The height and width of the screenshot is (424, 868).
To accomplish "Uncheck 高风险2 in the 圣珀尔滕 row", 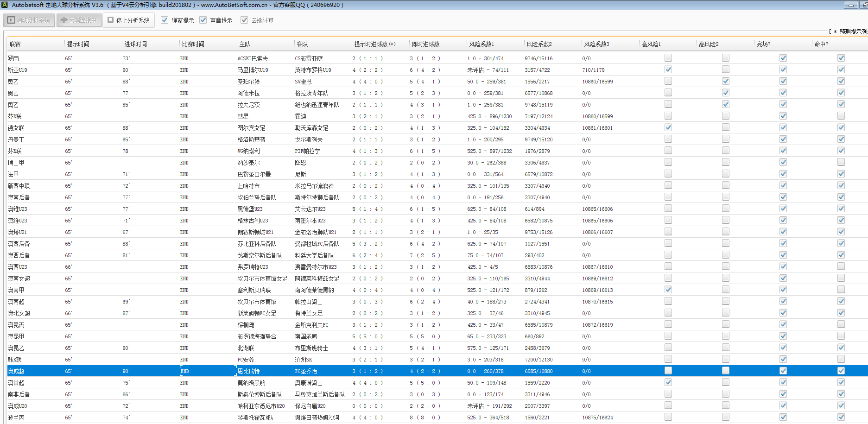I will (725, 81).
